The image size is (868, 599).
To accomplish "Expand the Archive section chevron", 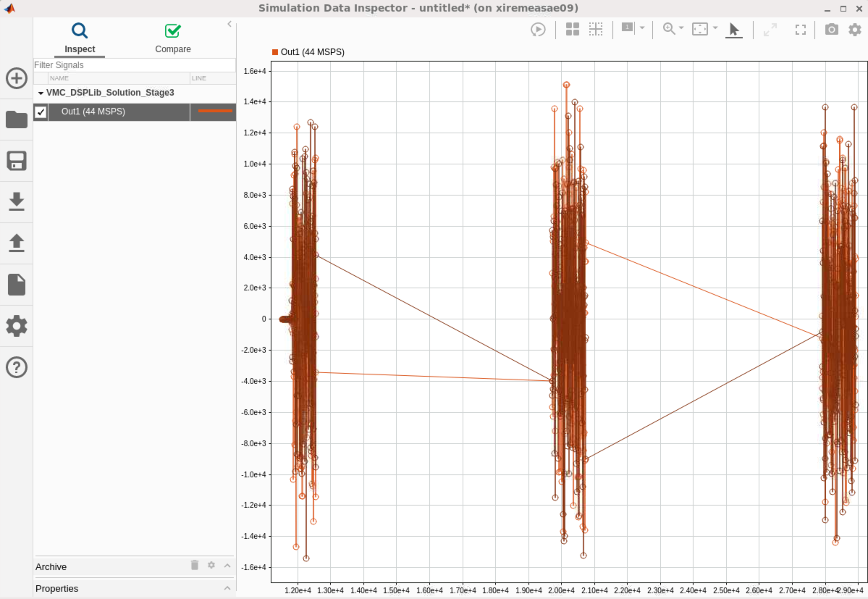I will [x=227, y=566].
